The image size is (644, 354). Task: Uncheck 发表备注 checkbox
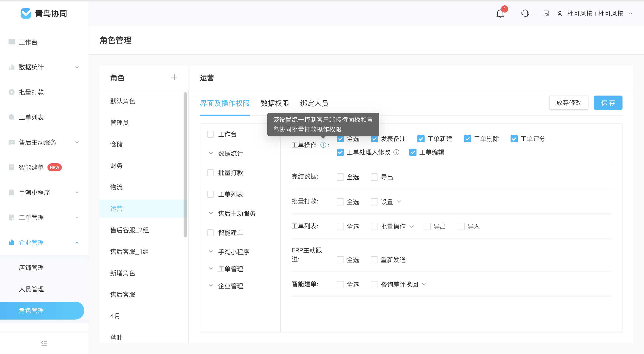pos(374,139)
